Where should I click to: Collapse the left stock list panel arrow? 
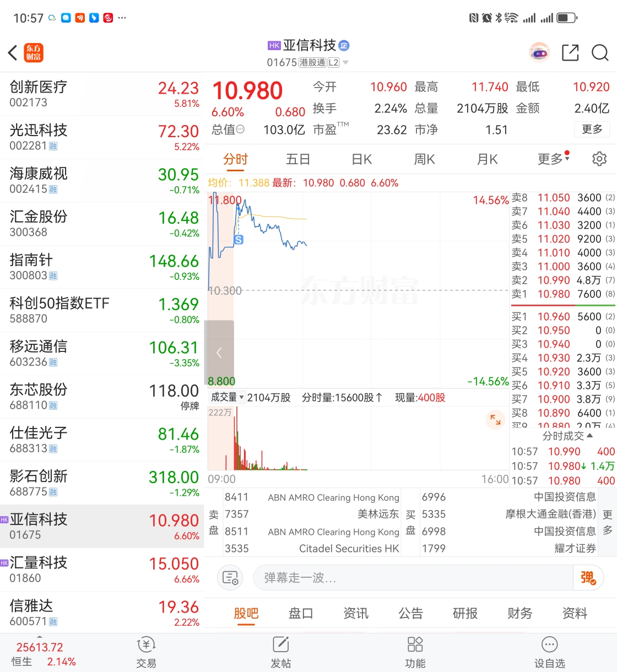click(219, 353)
